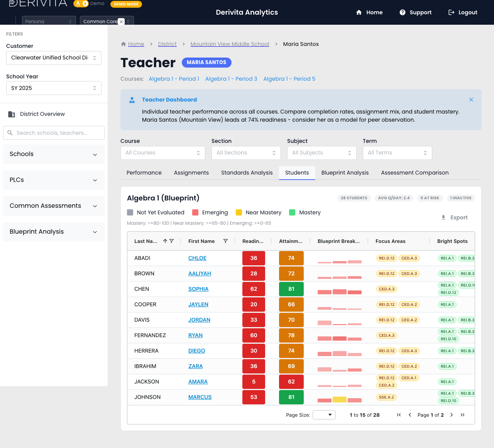Open the First Name column filter icon
This screenshot has width=494, height=448.
click(225, 241)
